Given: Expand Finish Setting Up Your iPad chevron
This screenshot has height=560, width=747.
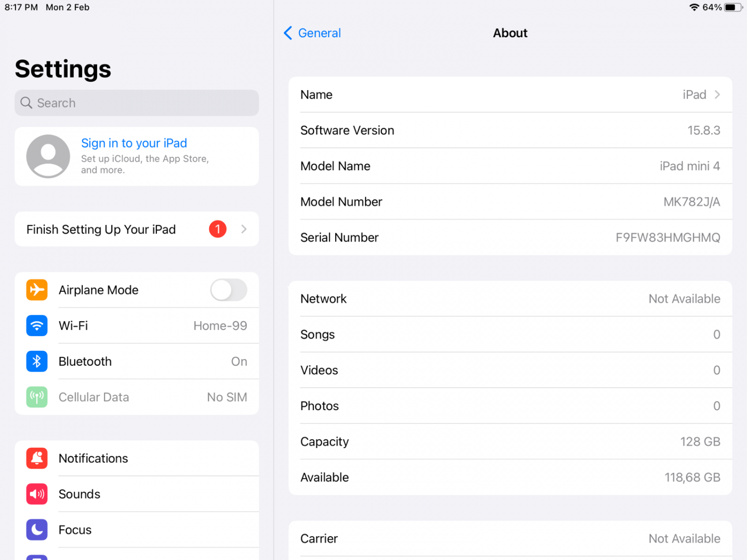Looking at the screenshot, I should tap(244, 229).
